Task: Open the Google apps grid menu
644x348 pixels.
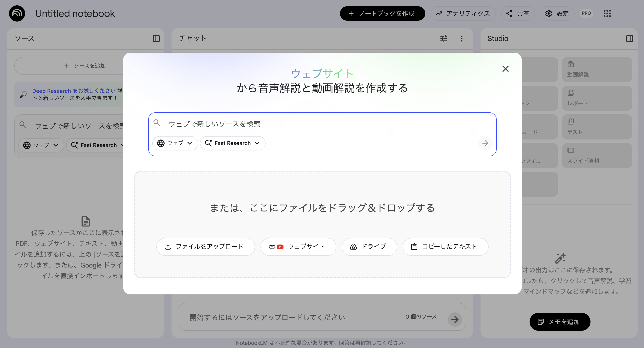Action: click(607, 13)
